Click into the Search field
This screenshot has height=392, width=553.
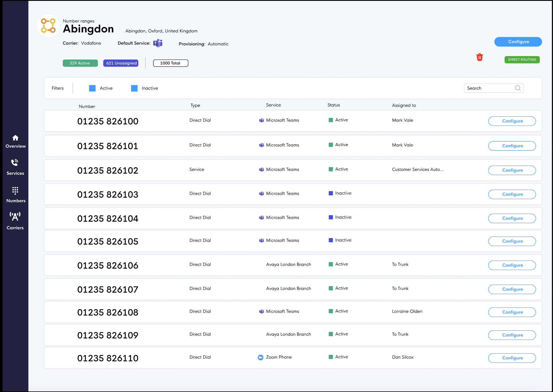pyautogui.click(x=489, y=88)
